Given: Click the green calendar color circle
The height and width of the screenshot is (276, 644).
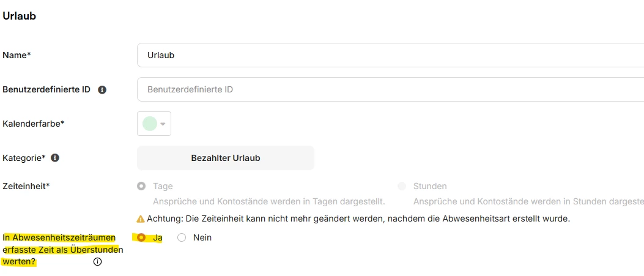Looking at the screenshot, I should point(150,124).
